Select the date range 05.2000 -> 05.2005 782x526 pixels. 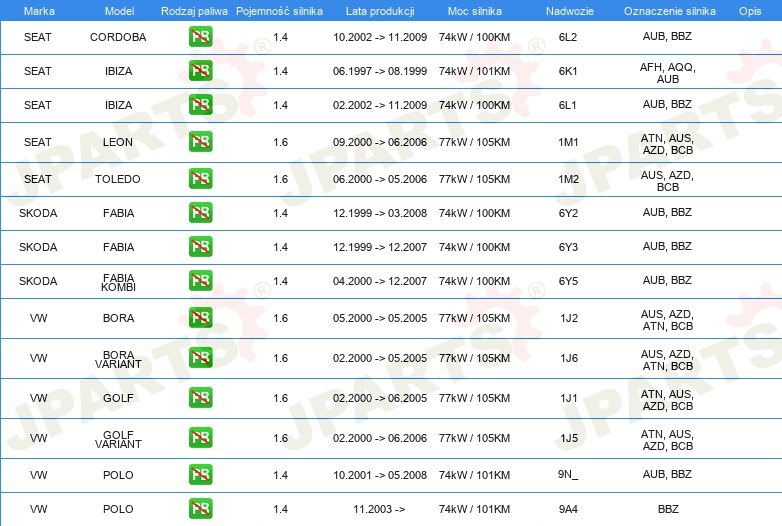(380, 318)
